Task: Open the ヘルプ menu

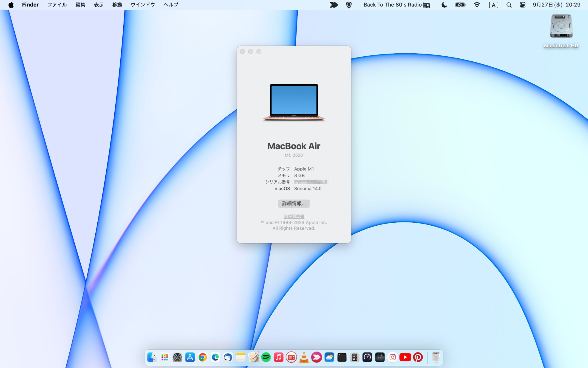Action: click(171, 5)
